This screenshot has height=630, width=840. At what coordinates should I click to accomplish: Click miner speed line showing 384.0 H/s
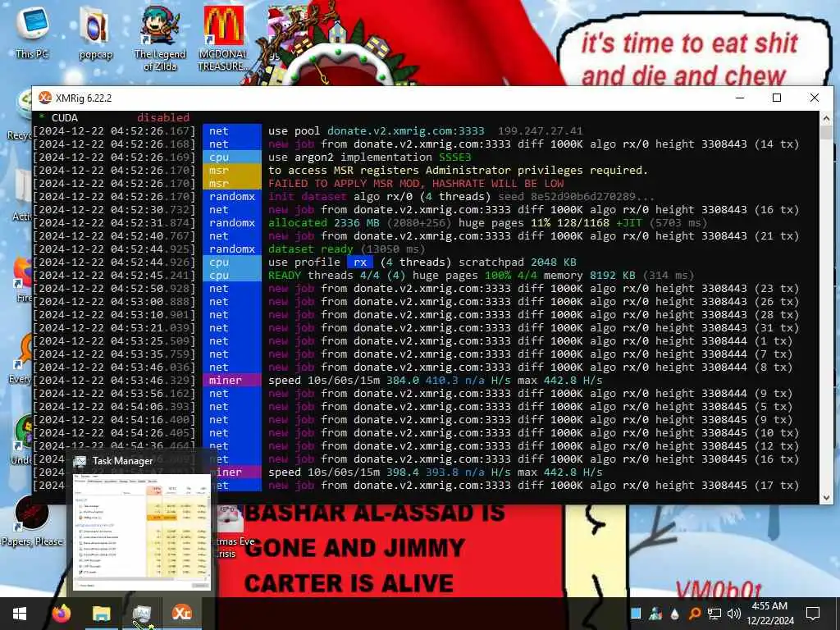click(435, 381)
